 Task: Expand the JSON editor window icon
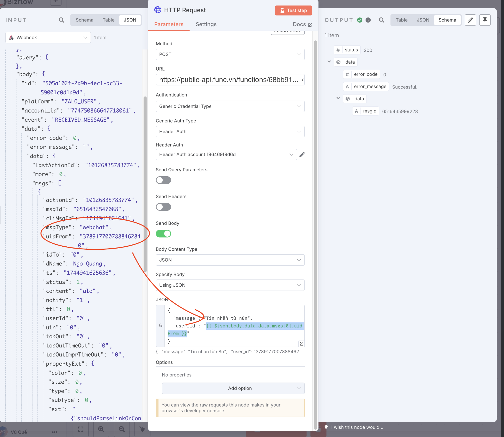pos(301,344)
